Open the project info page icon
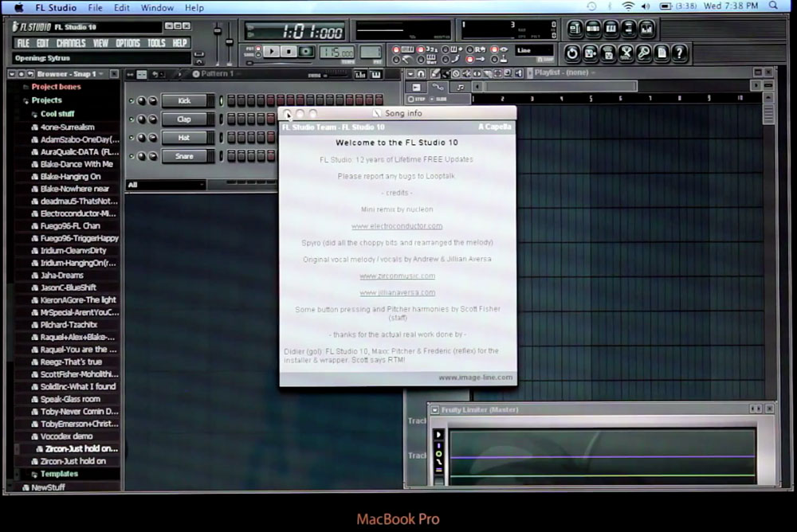This screenshot has width=797, height=532. click(662, 53)
